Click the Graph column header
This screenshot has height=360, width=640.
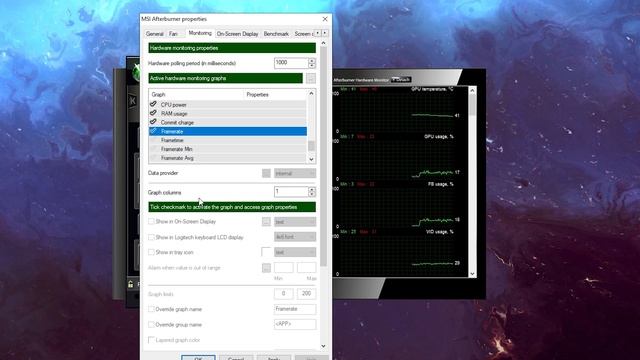(196, 94)
